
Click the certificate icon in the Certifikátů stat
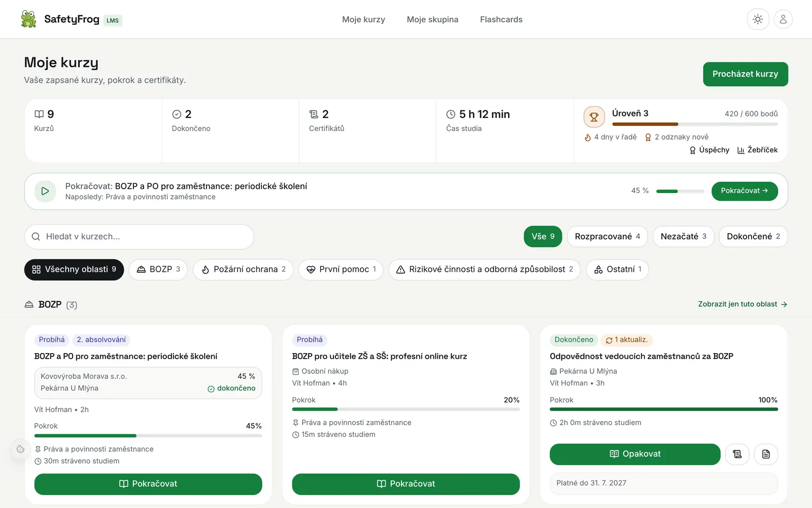coord(314,114)
